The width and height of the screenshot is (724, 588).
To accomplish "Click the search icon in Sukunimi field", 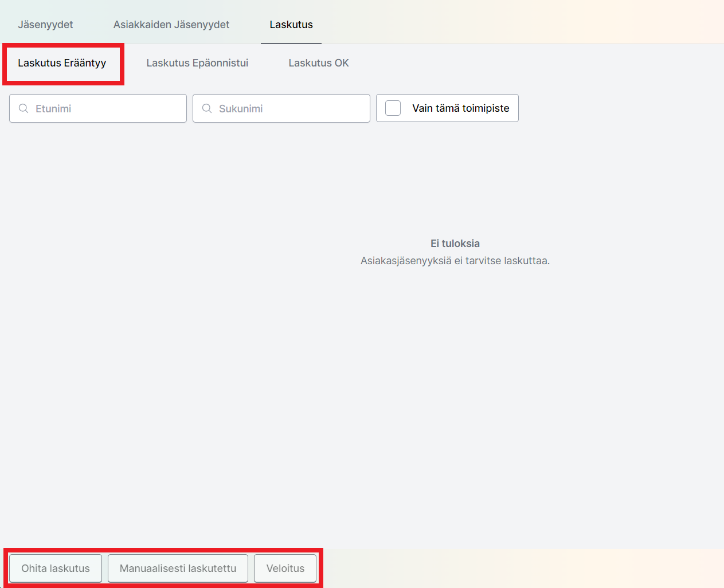I will coord(207,108).
